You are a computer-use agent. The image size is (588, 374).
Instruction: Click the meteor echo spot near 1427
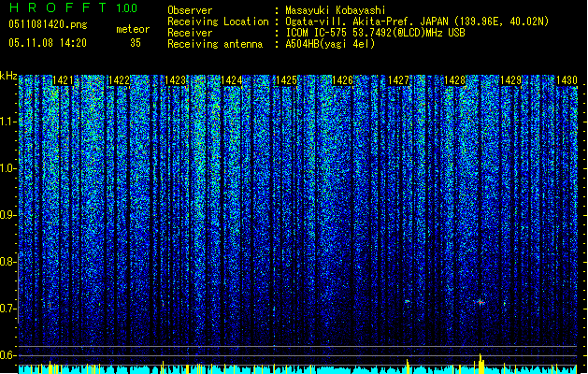408,301
